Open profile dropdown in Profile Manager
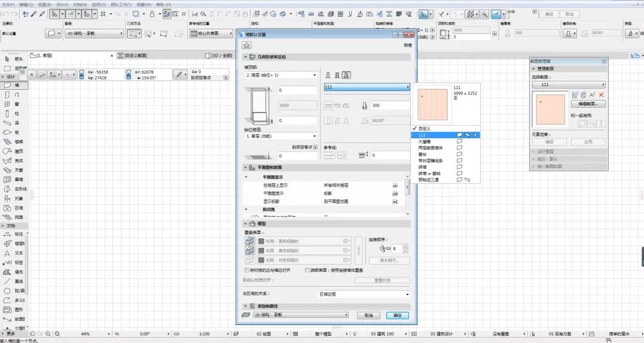The width and height of the screenshot is (644, 343). click(569, 84)
